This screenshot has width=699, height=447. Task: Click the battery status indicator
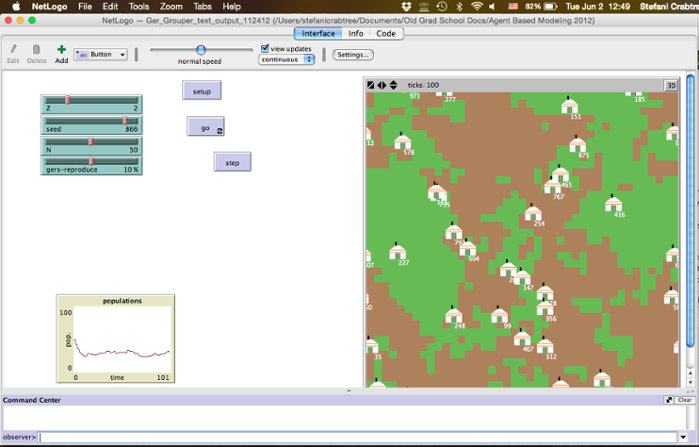[541, 6]
